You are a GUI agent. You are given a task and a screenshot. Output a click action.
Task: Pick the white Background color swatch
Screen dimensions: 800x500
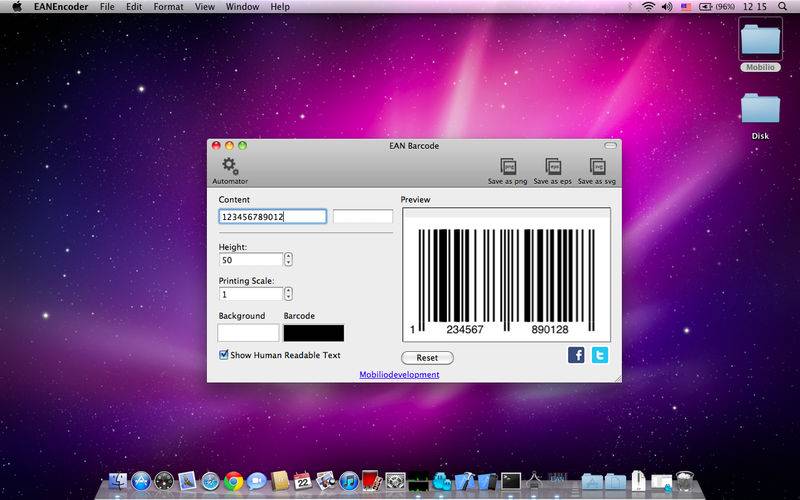click(x=248, y=332)
